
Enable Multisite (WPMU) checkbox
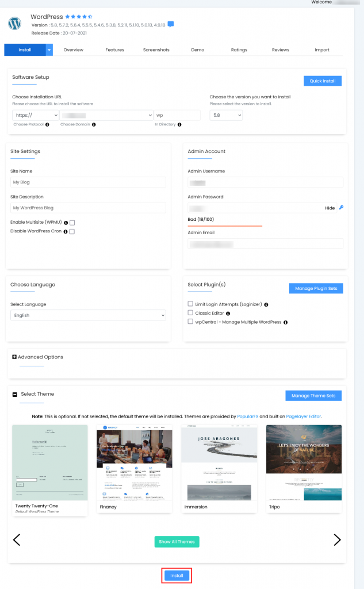pyautogui.click(x=72, y=223)
